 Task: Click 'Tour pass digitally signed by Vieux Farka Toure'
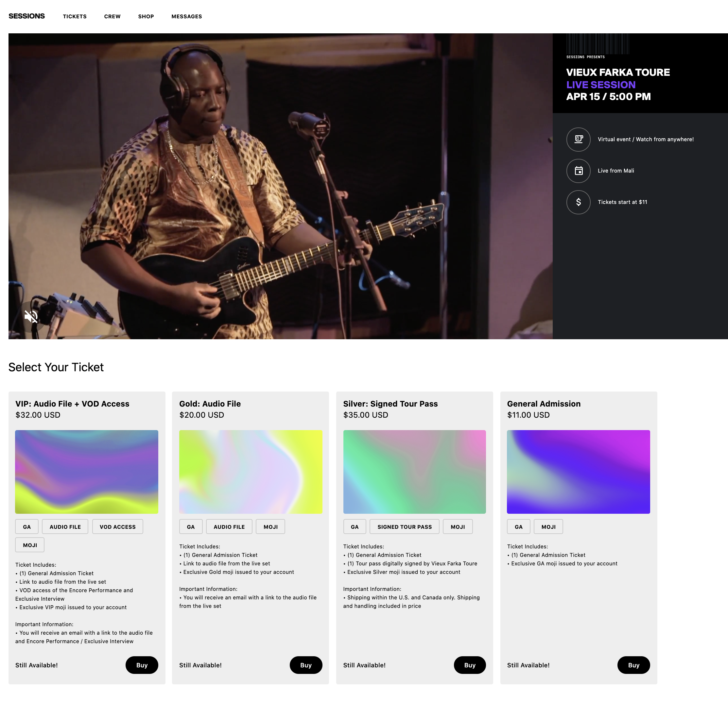pos(416,563)
